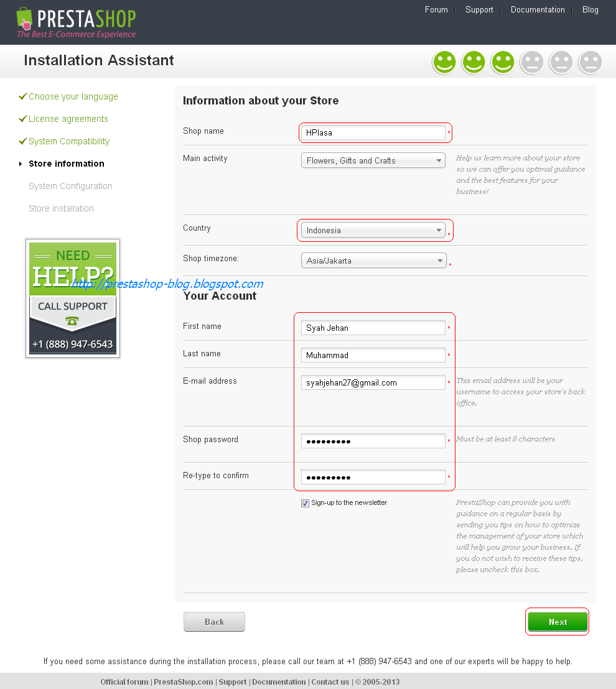The height and width of the screenshot is (689, 616).
Task: Open the Blog link in header
Action: click(x=590, y=10)
